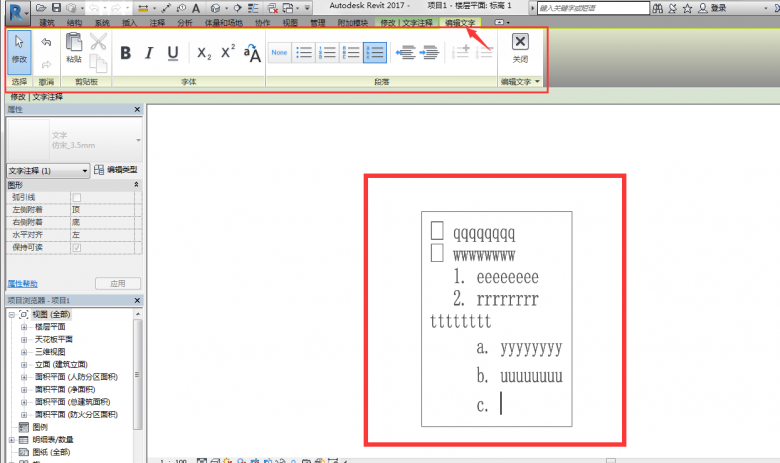This screenshot has width=780, height=463.
Task: Toggle the 弧引线 checkbox
Action: click(76, 198)
